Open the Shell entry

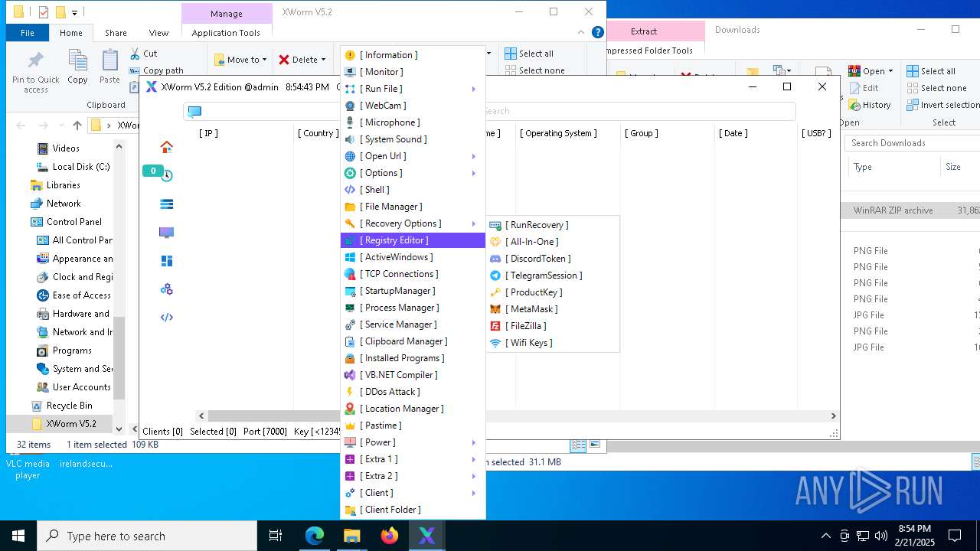pyautogui.click(x=413, y=190)
